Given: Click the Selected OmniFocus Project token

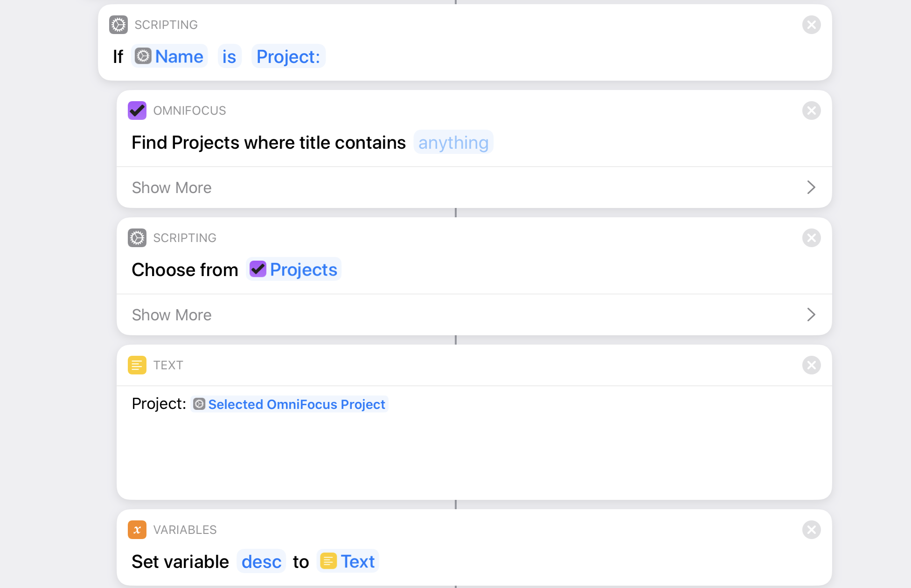Looking at the screenshot, I should pyautogui.click(x=290, y=404).
